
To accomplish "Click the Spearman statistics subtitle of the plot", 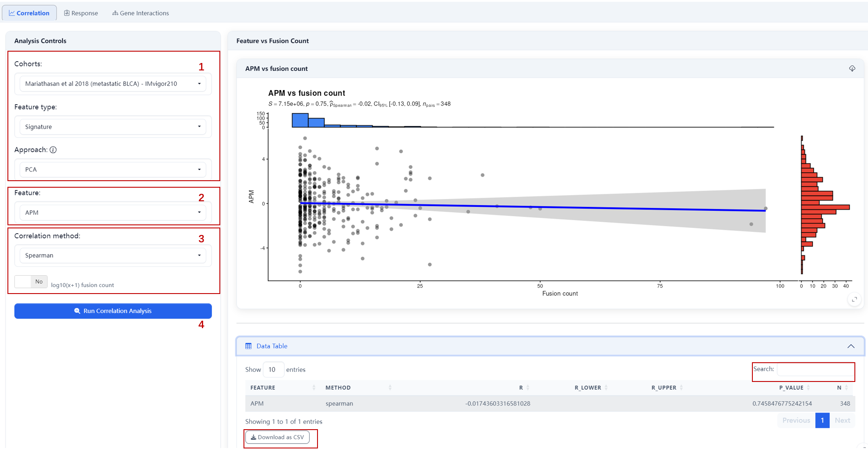I will [359, 104].
